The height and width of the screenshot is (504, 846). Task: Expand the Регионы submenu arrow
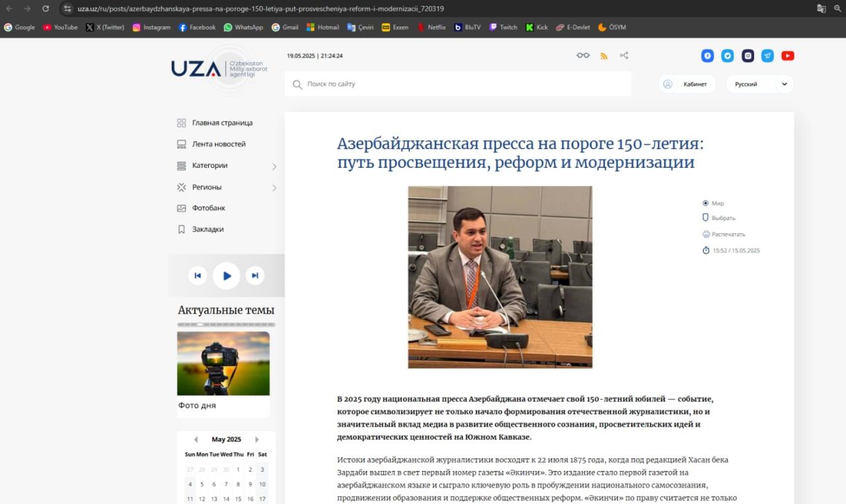274,188
